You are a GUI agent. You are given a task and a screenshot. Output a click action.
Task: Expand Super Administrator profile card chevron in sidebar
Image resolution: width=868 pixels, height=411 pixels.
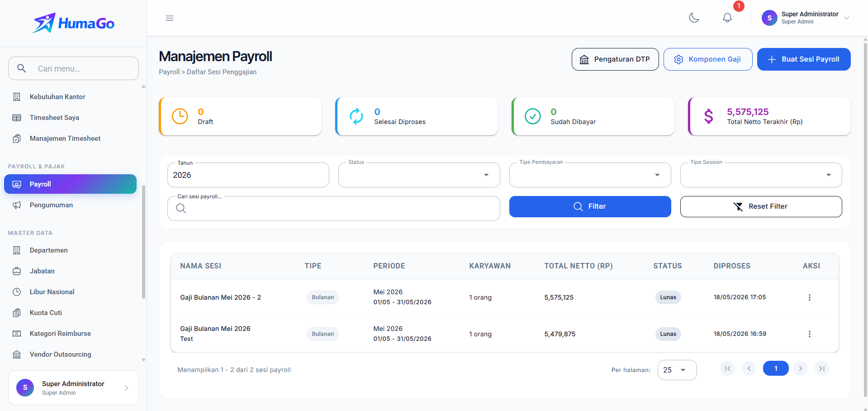click(127, 387)
